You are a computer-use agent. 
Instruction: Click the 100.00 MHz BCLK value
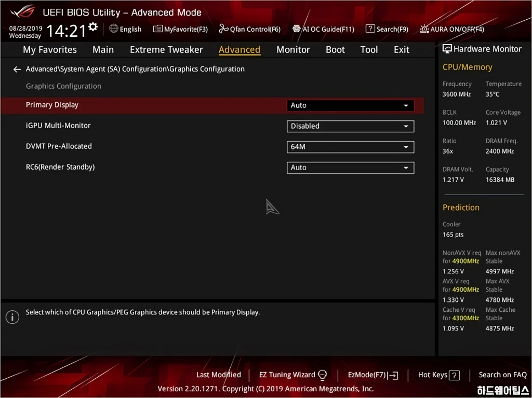(x=459, y=123)
